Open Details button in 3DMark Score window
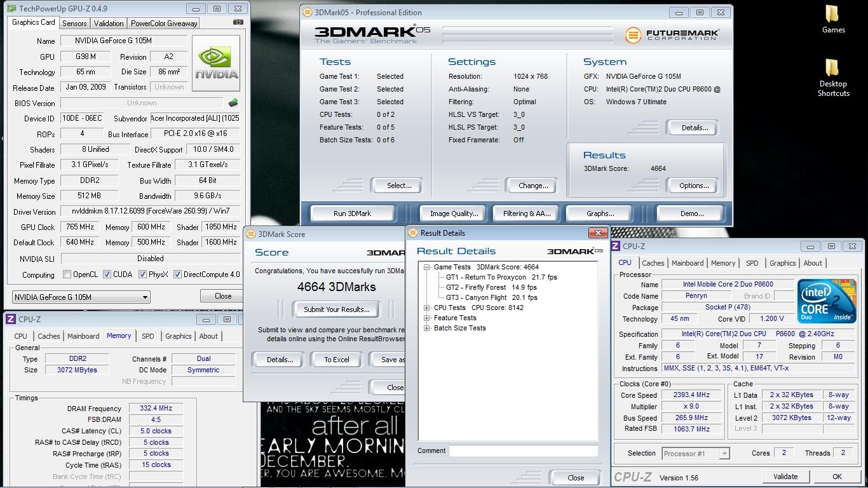 [x=280, y=360]
